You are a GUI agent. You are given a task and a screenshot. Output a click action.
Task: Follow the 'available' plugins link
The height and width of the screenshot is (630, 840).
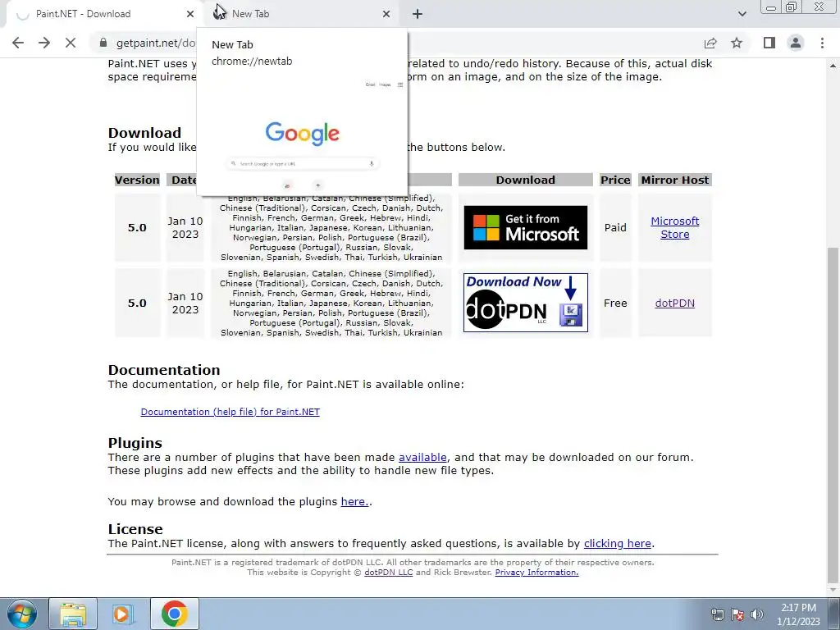coord(422,458)
